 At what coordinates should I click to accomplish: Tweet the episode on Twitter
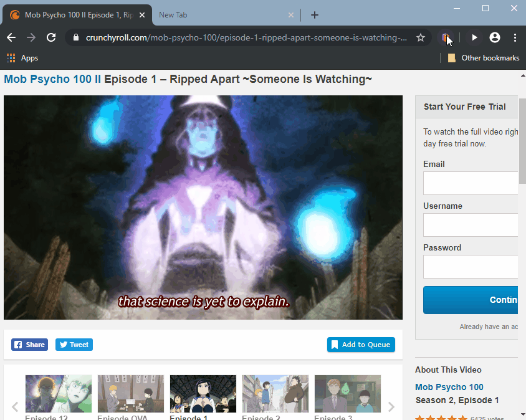coord(74,345)
